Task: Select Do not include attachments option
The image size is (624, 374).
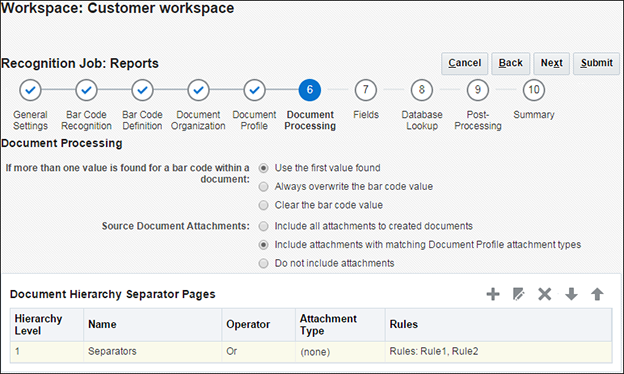Action: coord(263,263)
